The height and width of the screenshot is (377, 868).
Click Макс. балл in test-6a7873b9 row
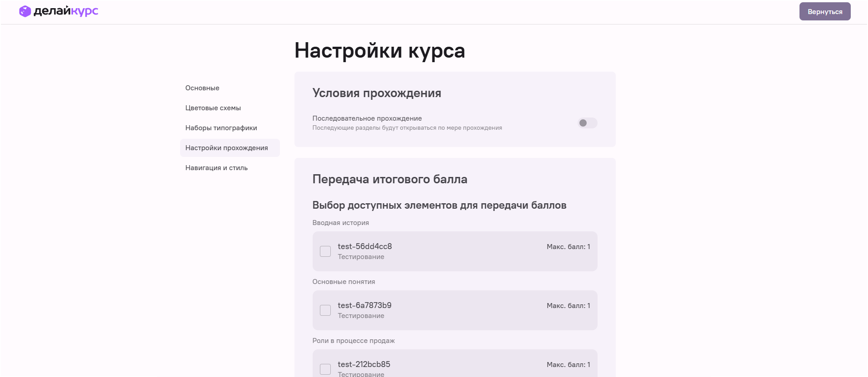[x=568, y=306]
